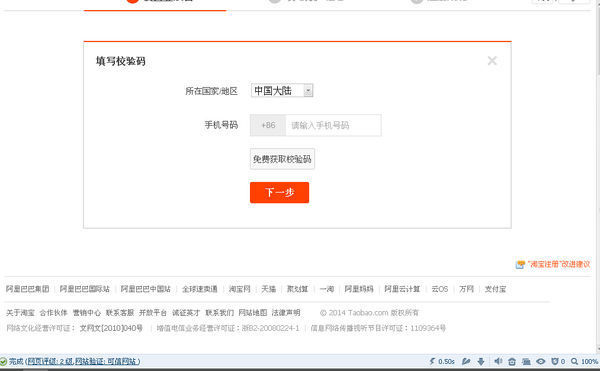This screenshot has width=600, height=371.
Task: Open the 云OS footer link
Action: [440, 289]
